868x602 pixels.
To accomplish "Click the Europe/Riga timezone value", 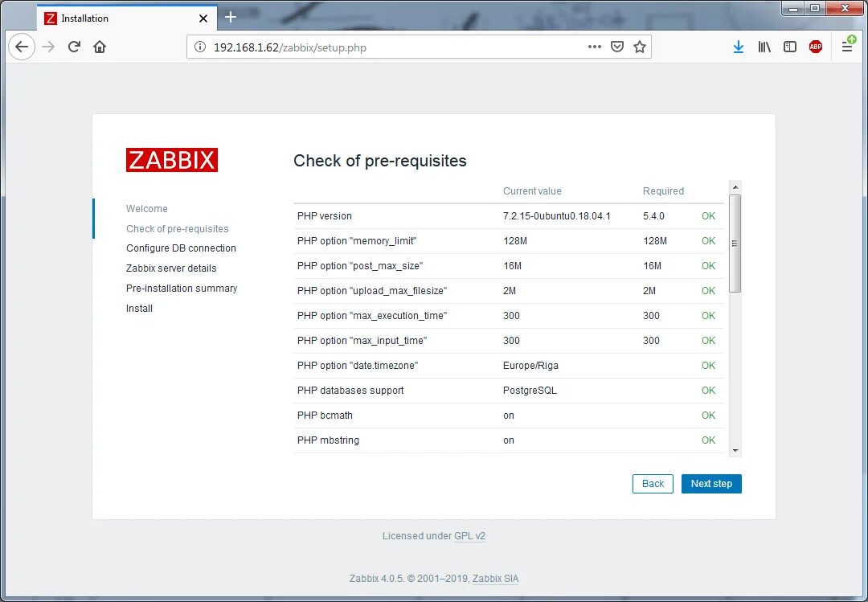I will [530, 366].
